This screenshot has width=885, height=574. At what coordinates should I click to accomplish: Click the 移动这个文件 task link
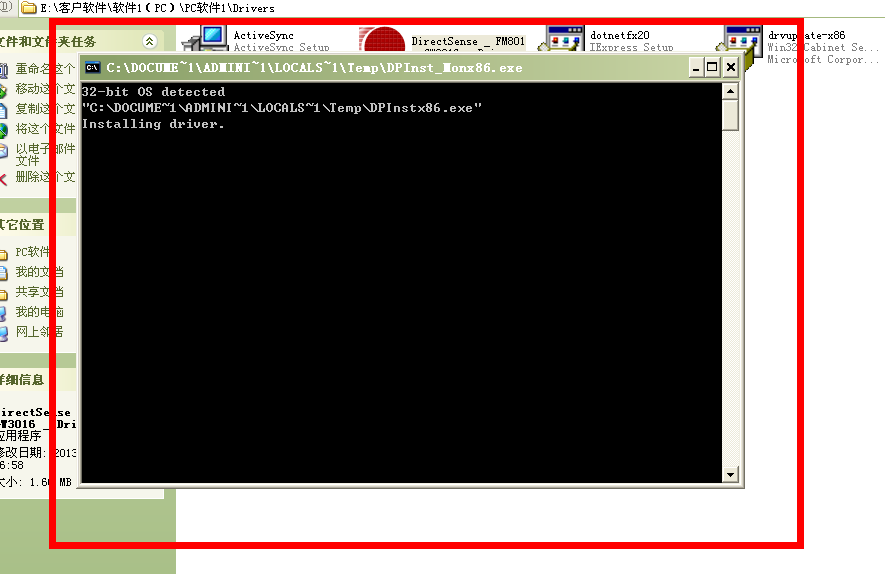point(44,89)
